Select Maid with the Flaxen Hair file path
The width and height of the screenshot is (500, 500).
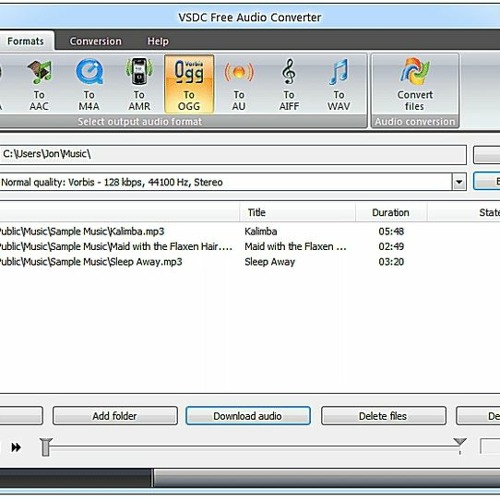click(116, 246)
